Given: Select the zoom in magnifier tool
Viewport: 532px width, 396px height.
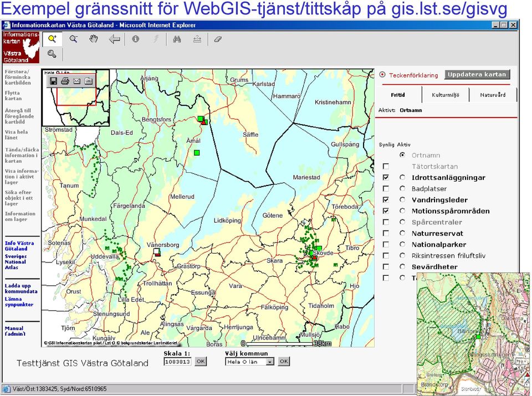Looking at the screenshot, I should (52, 39).
